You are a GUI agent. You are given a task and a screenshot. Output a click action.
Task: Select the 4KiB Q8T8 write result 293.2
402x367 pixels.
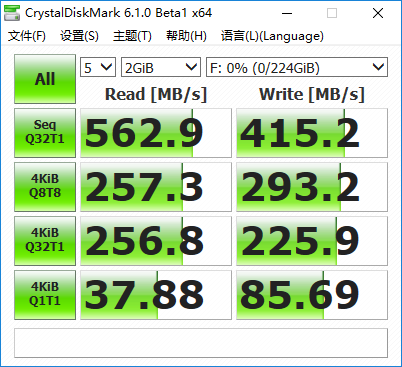312,187
